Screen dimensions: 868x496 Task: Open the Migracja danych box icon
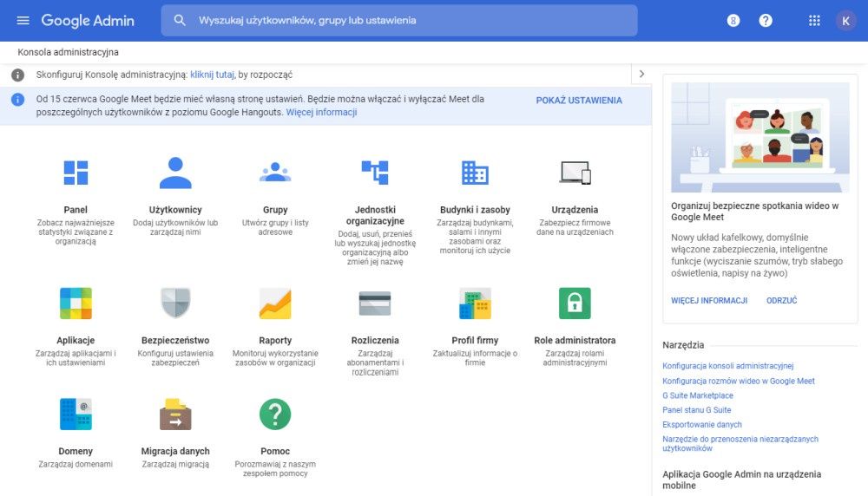click(x=175, y=414)
